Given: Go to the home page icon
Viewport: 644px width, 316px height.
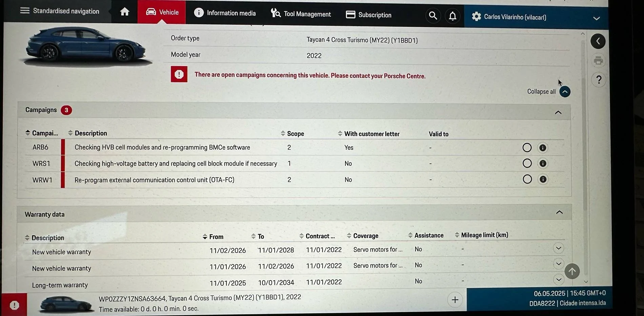Looking at the screenshot, I should click(125, 12).
